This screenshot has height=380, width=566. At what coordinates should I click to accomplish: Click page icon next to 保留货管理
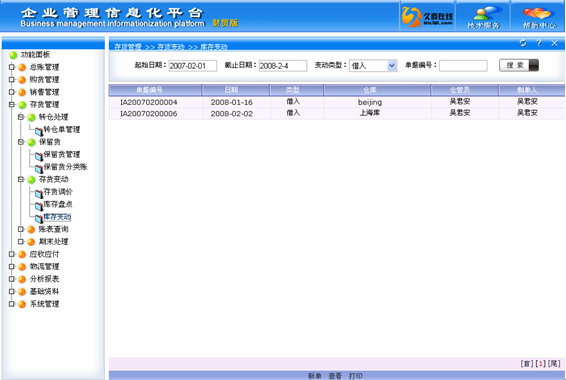[x=39, y=156]
